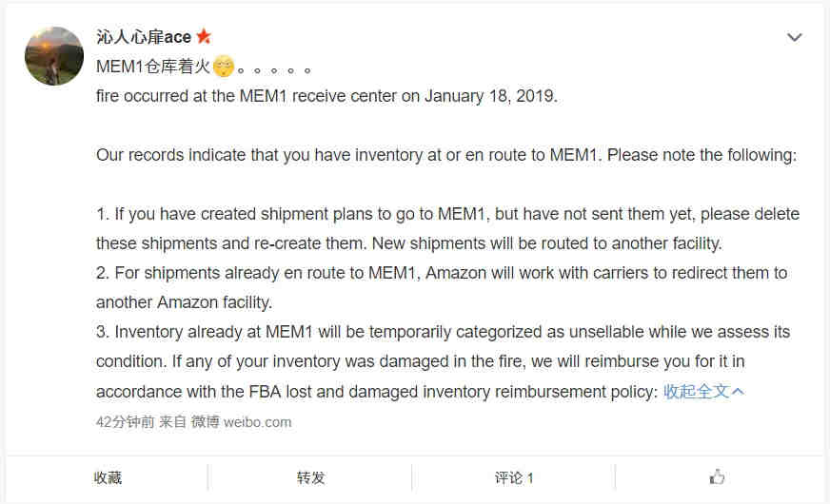Click 转发 to repost

tap(310, 477)
